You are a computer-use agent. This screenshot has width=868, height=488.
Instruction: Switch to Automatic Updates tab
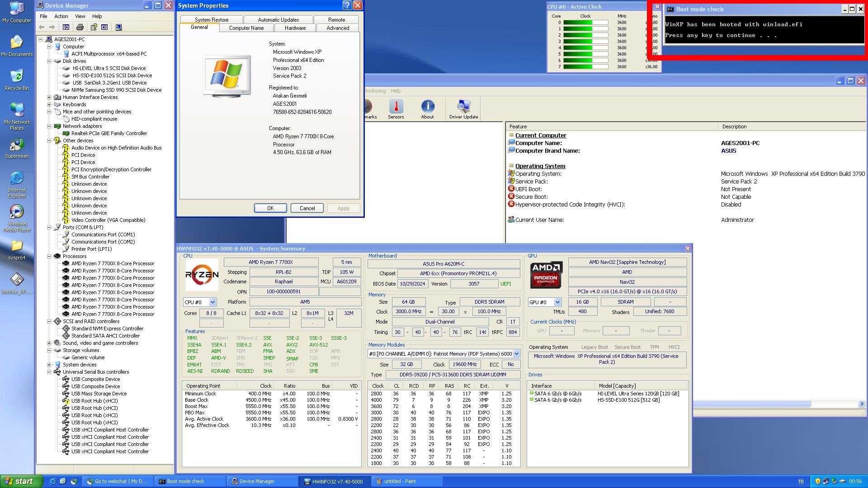click(278, 20)
